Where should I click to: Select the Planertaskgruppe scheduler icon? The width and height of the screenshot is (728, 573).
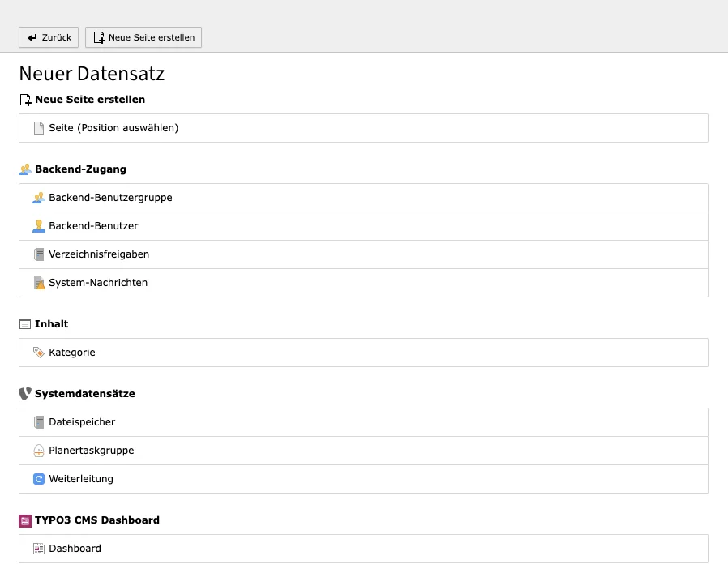click(x=39, y=450)
